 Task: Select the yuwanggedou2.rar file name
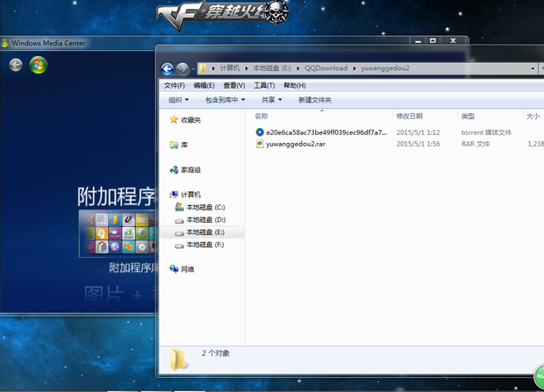(x=296, y=144)
